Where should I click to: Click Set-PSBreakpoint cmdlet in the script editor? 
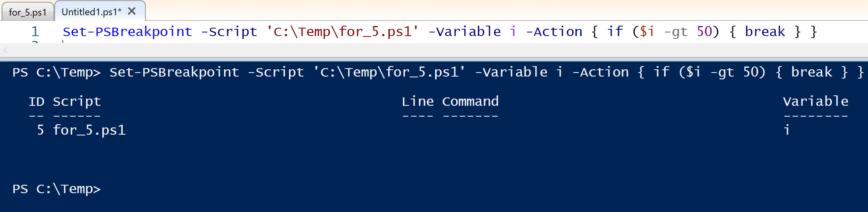(x=127, y=31)
